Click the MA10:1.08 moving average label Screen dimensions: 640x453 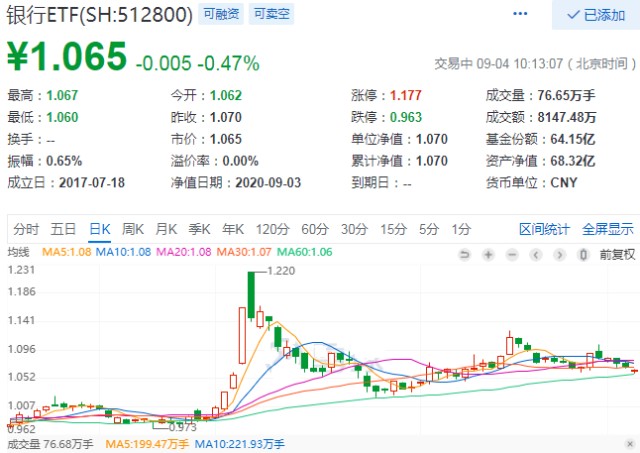[123, 252]
